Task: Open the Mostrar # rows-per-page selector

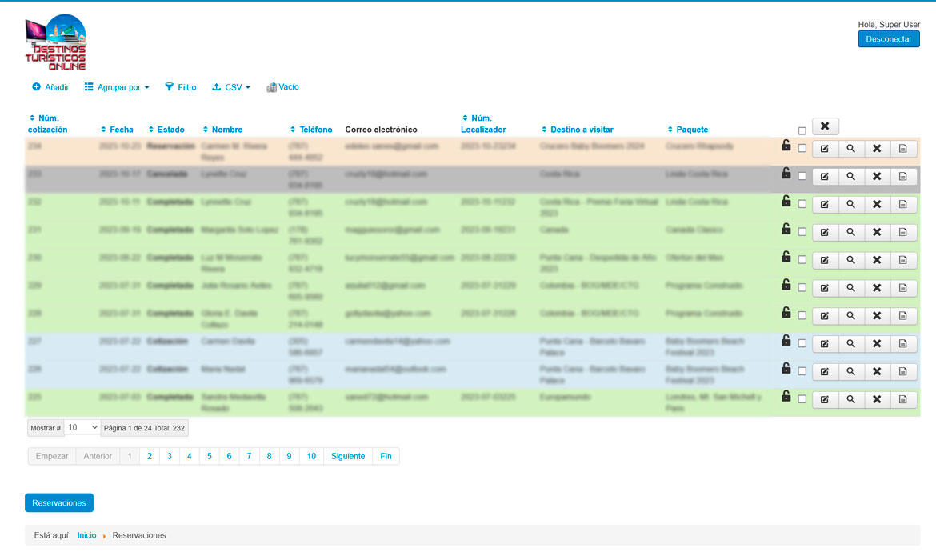Action: click(x=82, y=428)
